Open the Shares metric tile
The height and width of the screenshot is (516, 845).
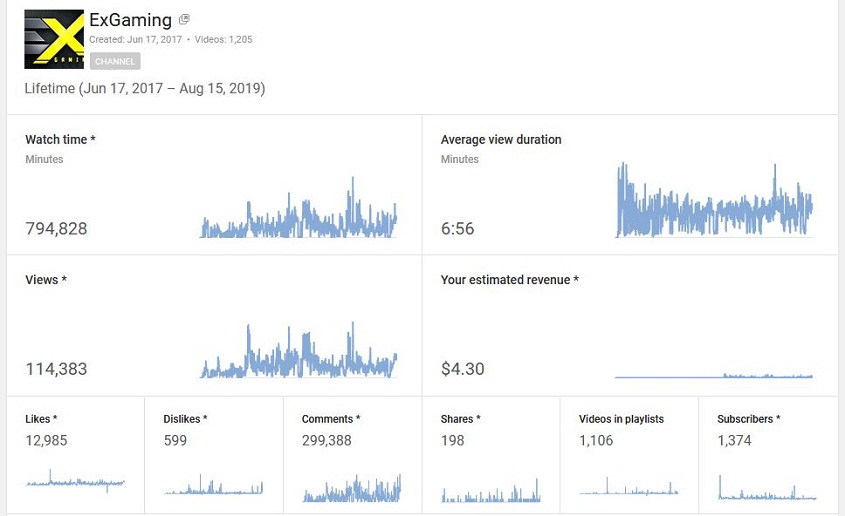coord(491,455)
